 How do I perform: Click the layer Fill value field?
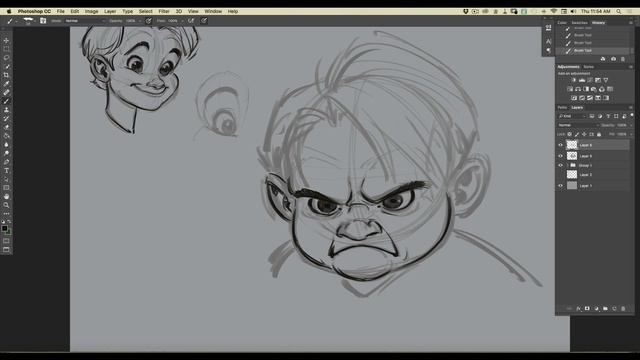click(x=622, y=134)
